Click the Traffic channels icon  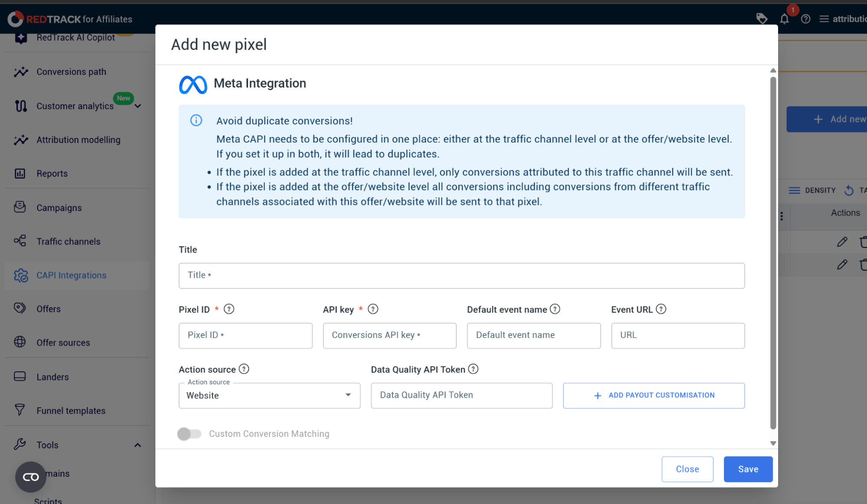pos(20,241)
